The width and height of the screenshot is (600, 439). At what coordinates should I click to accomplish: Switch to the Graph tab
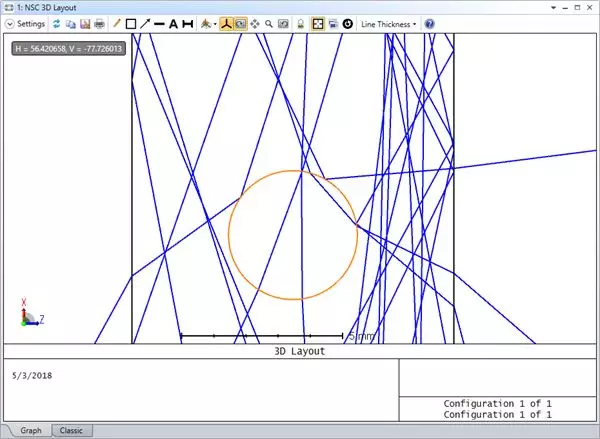(31, 431)
